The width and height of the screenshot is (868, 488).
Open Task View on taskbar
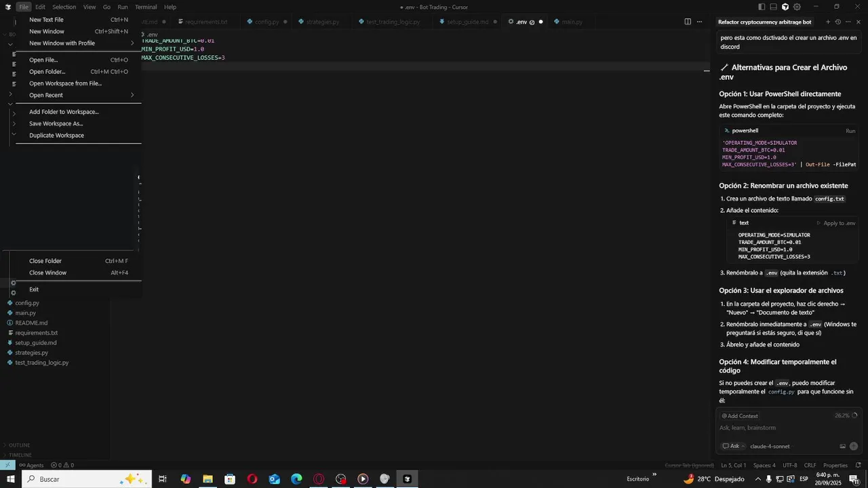(163, 479)
